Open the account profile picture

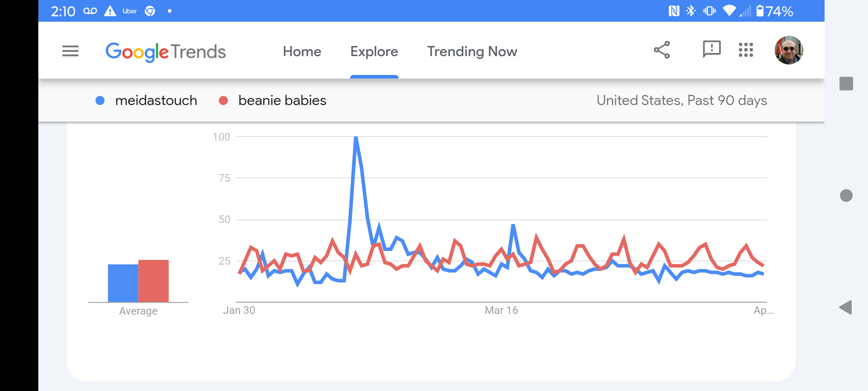coord(789,50)
